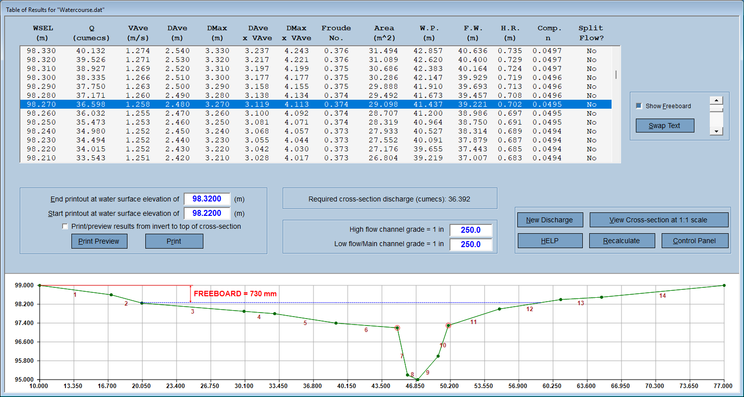Edit the Low flow/Main channel grade field
The image size is (744, 397).
(471, 245)
